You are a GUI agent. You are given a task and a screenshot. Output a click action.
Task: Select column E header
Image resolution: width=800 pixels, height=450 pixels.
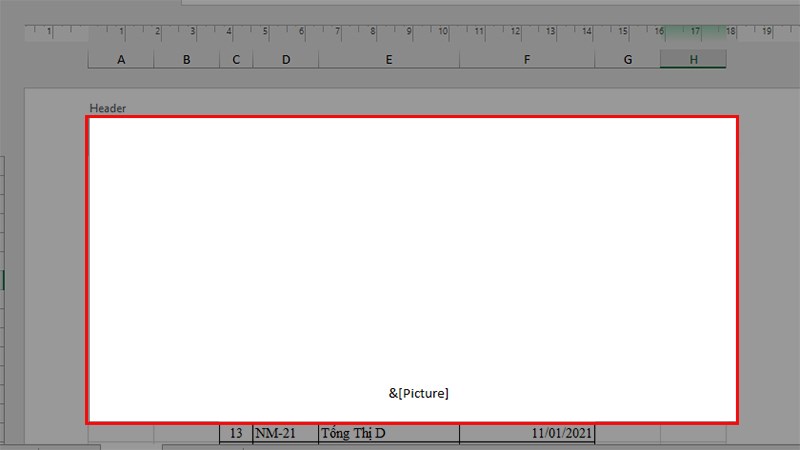[x=389, y=59]
